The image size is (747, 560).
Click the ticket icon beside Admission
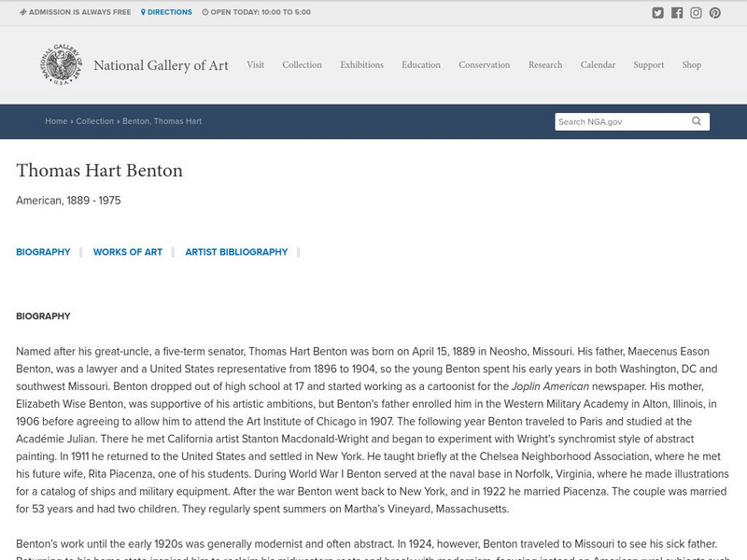pyautogui.click(x=22, y=12)
